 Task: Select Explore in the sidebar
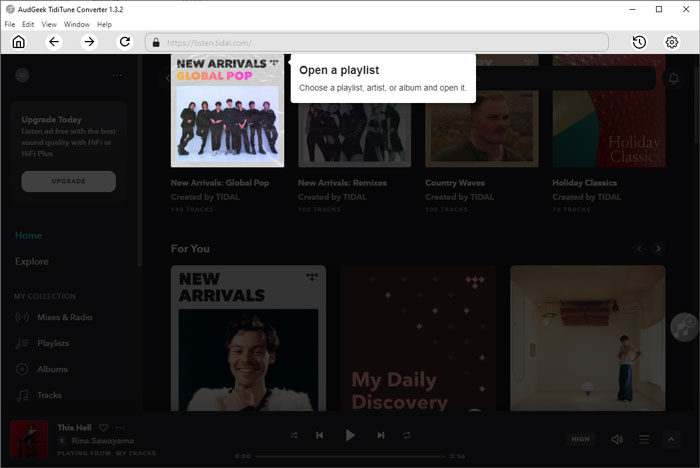(x=32, y=261)
